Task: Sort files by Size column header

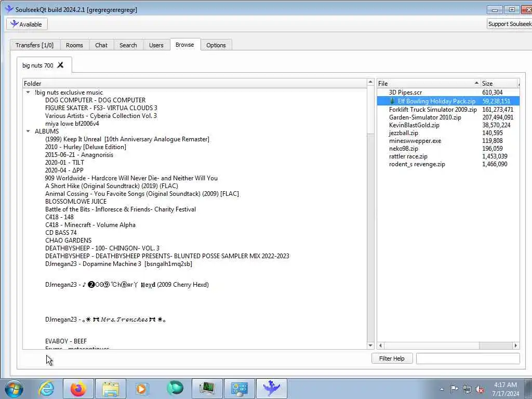Action: point(500,84)
